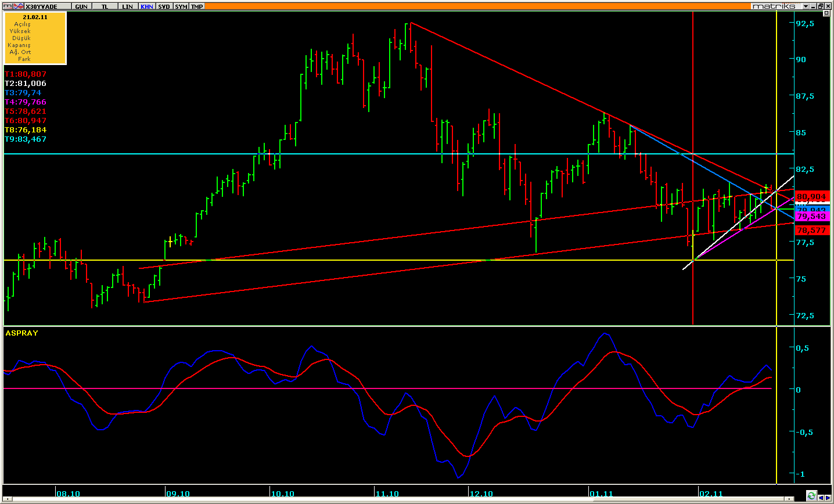Toggle the TL currency button

[x=105, y=6]
